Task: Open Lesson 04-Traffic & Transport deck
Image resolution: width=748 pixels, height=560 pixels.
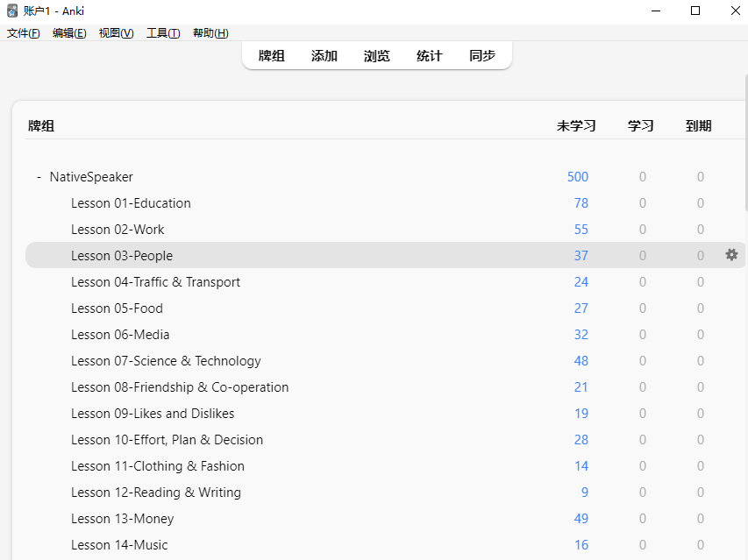Action: point(155,281)
